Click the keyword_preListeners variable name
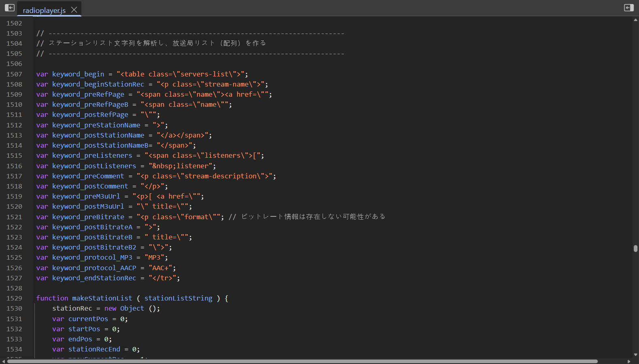This screenshot has width=639, height=364. point(92,155)
